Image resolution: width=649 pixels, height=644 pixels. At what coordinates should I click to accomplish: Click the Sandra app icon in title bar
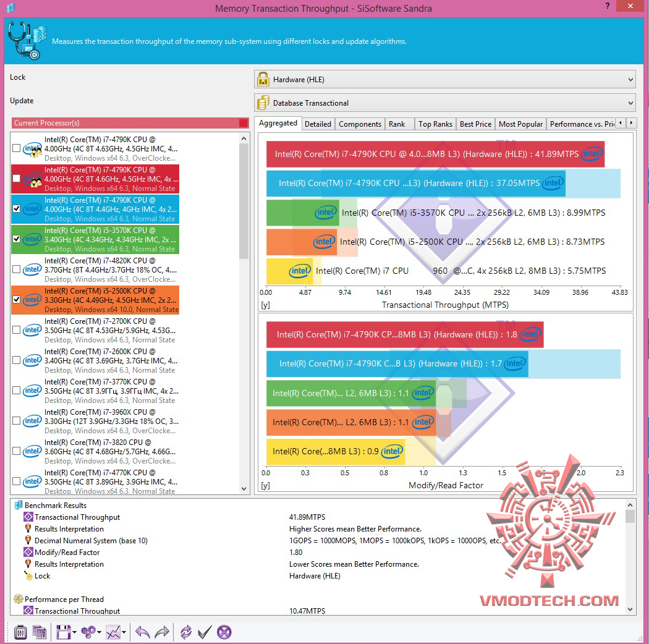pyautogui.click(x=11, y=7)
